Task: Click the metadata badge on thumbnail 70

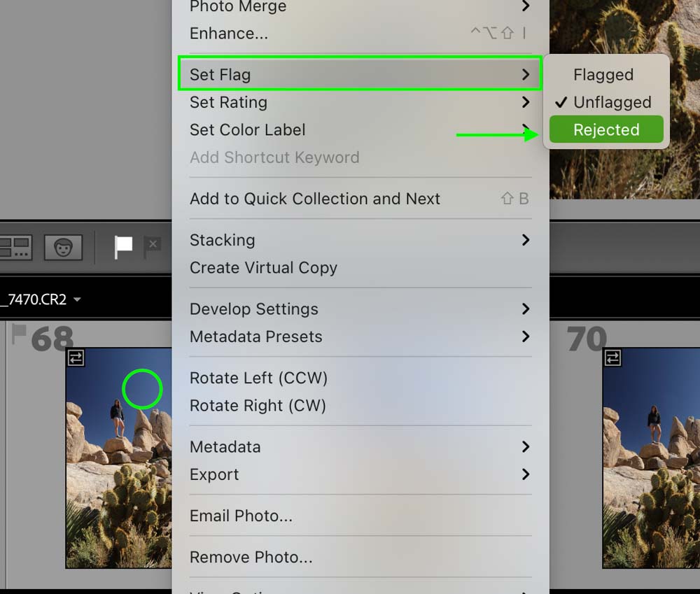Action: [612, 358]
